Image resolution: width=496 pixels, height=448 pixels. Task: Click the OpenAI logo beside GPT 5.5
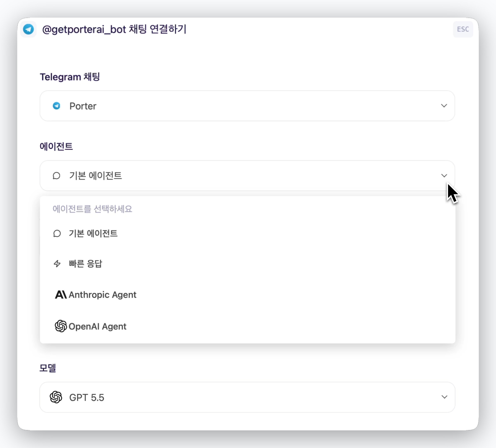tap(56, 397)
